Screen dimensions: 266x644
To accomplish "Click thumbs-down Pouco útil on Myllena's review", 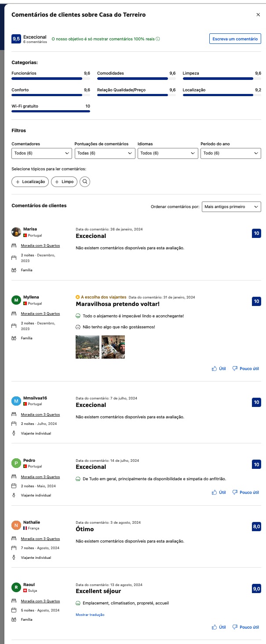I will (246, 369).
